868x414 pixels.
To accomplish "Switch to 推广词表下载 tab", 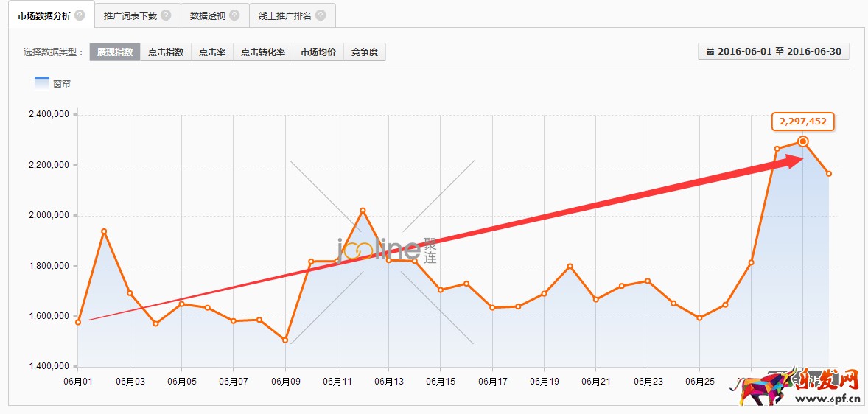I will pyautogui.click(x=130, y=15).
